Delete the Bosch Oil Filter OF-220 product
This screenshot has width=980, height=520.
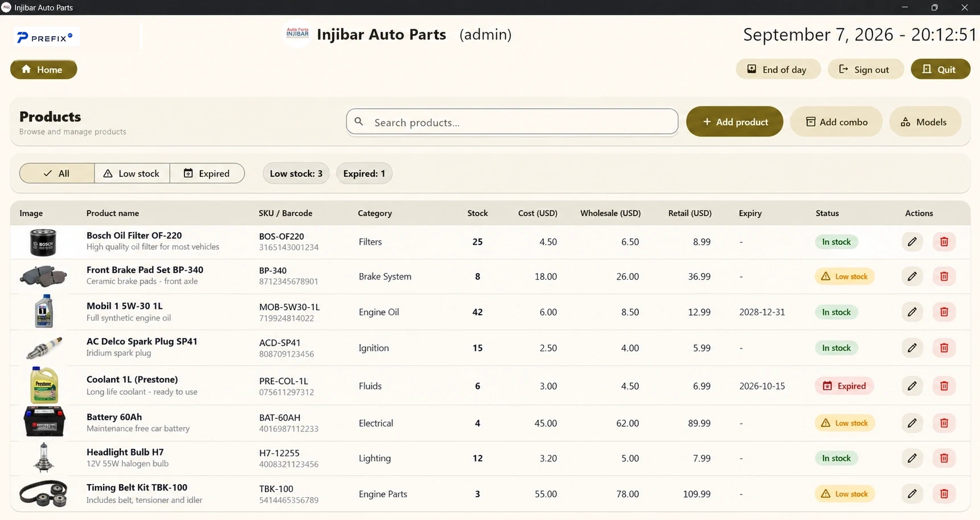pyautogui.click(x=944, y=242)
